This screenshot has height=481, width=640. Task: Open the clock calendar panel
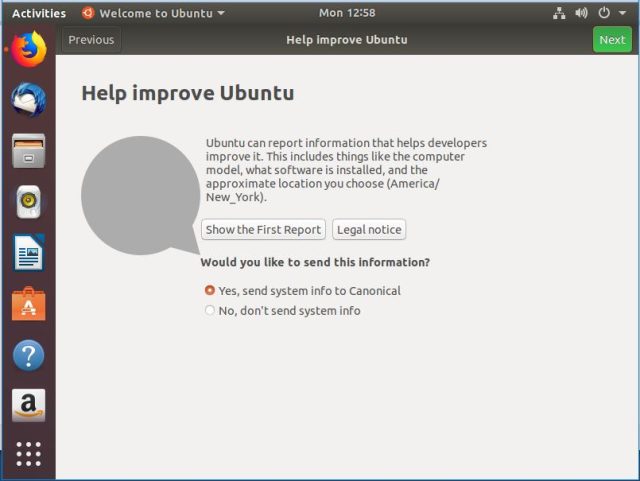tap(344, 13)
